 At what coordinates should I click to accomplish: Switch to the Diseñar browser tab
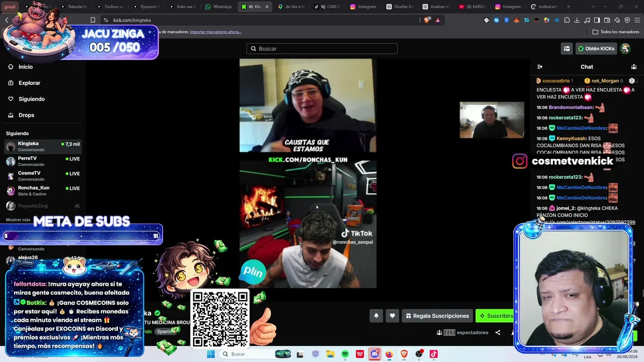[x=399, y=7]
